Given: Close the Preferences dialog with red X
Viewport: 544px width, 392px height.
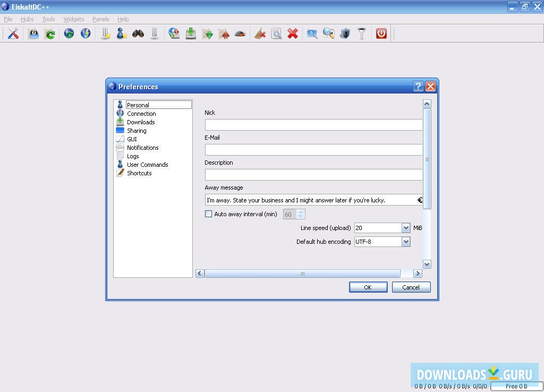Looking at the screenshot, I should [430, 87].
